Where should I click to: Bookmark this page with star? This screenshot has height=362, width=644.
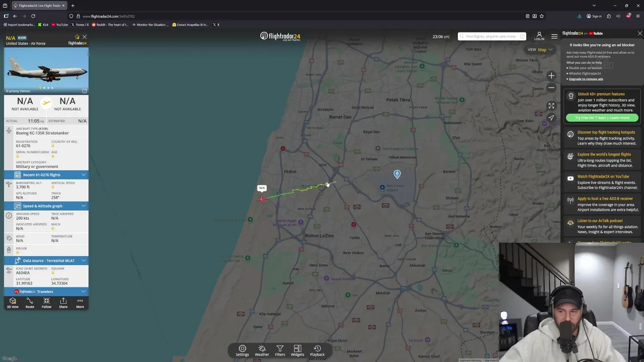point(541,16)
